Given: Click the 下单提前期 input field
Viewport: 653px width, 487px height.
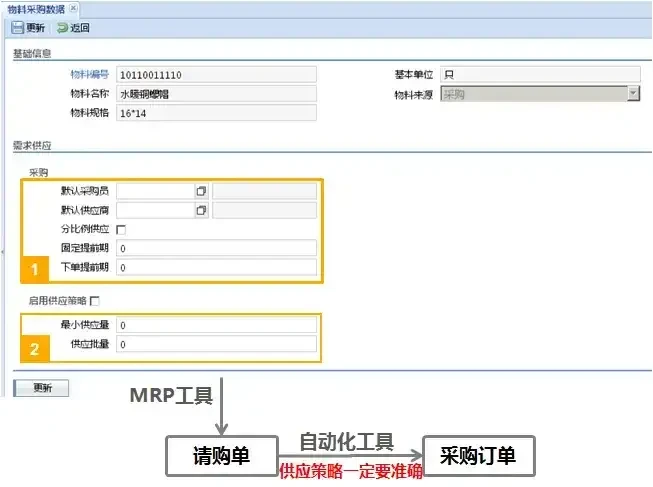Looking at the screenshot, I should click(216, 267).
